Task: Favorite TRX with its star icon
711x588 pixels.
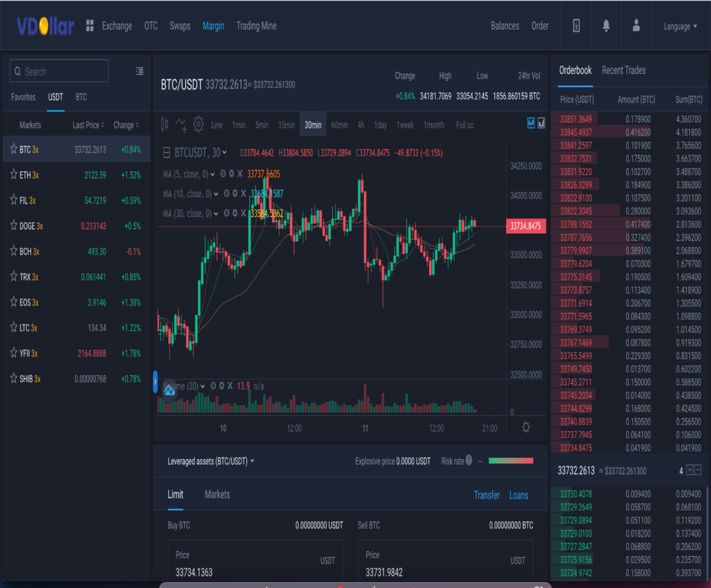Action: 14,277
